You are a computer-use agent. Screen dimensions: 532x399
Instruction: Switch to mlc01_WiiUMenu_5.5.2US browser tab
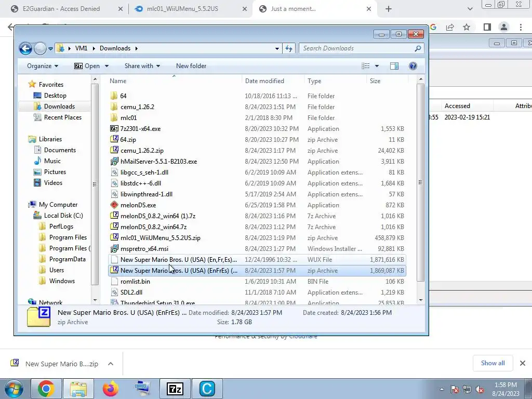coord(182,9)
